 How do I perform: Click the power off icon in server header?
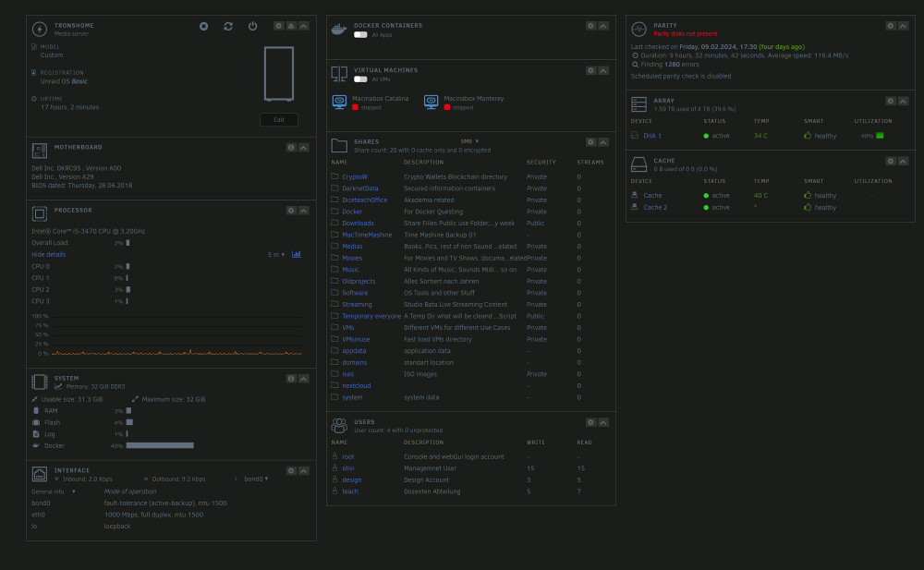(x=253, y=26)
